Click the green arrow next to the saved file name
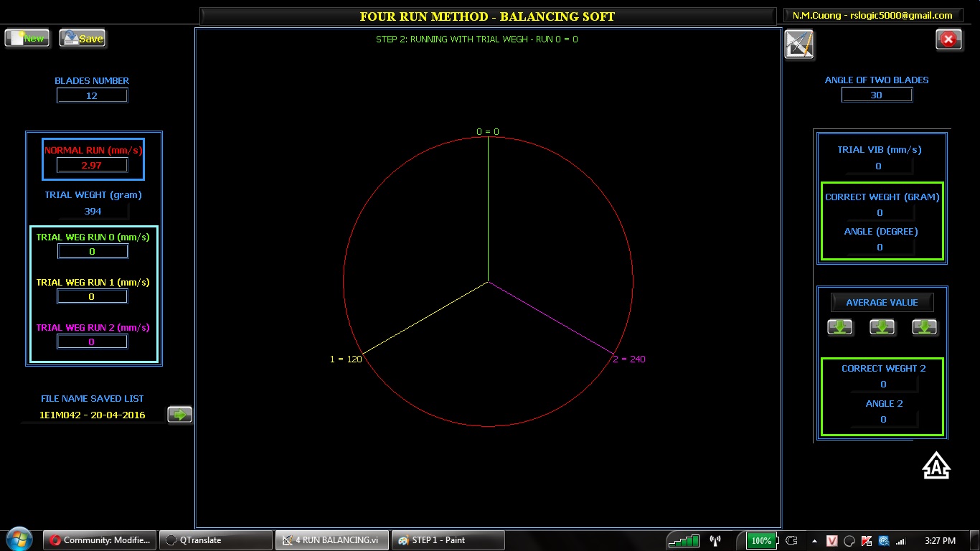Viewport: 980px width, 551px height. [x=179, y=414]
